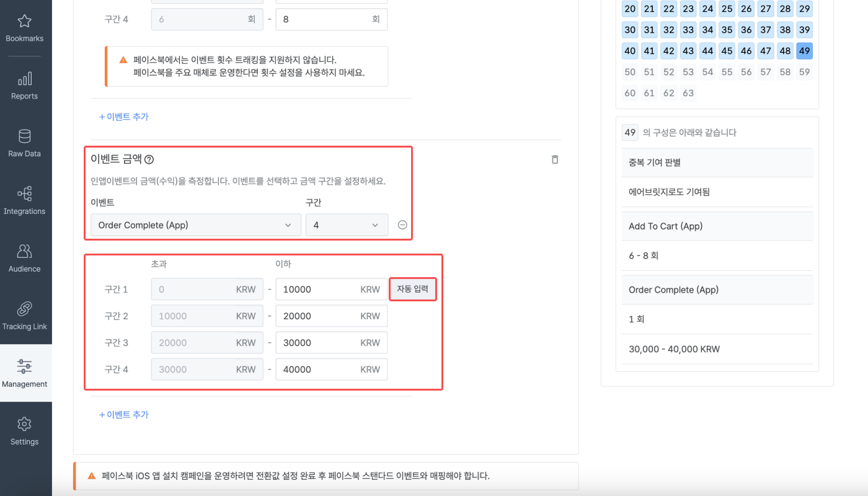Click disabled 구간 2 lower limit 10000
The height and width of the screenshot is (496, 868).
pyautogui.click(x=207, y=316)
